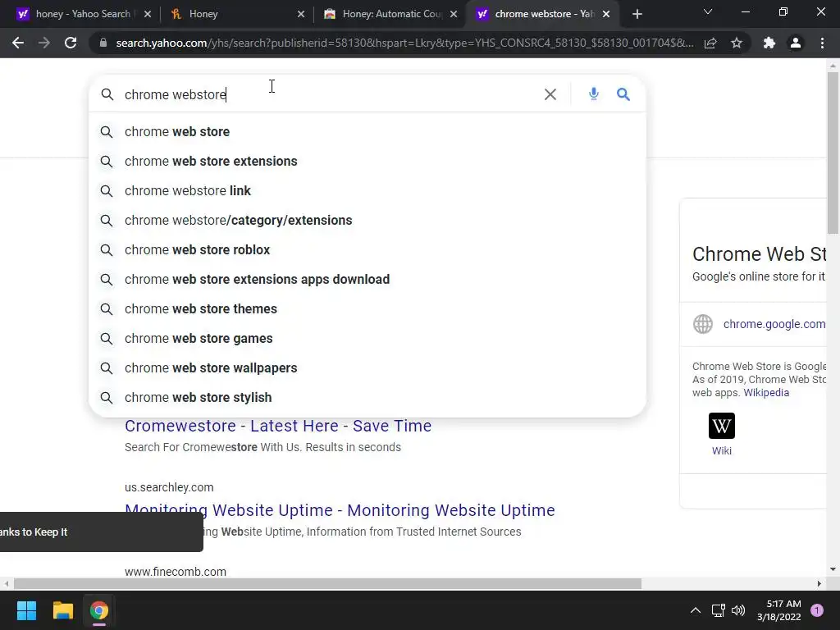
Task: Open the clock and date panel
Action: pos(779,610)
